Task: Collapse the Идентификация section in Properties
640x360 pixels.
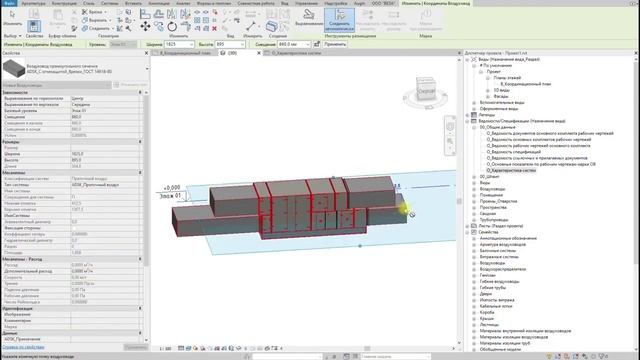Action: coord(140,308)
